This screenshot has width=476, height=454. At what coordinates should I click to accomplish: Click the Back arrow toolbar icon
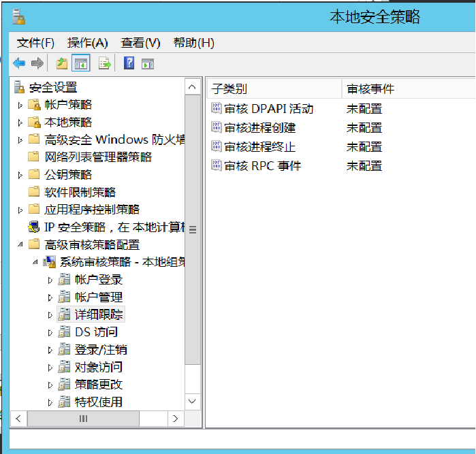19,63
